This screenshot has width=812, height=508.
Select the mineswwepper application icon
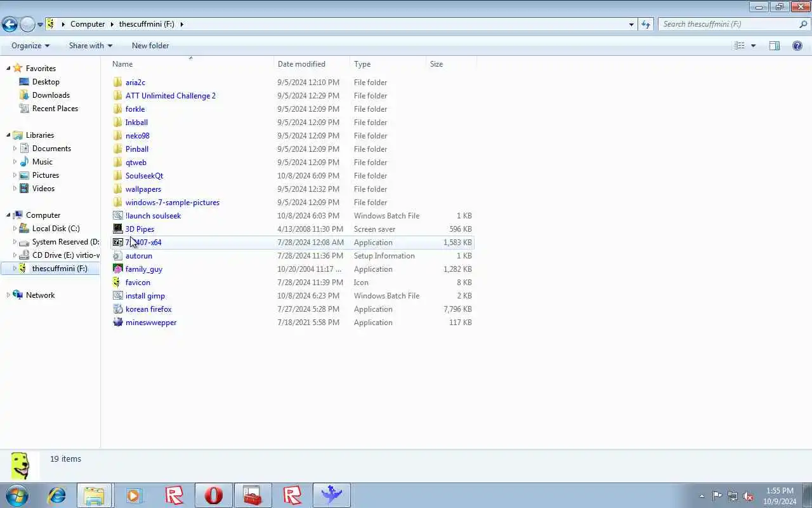117,323
